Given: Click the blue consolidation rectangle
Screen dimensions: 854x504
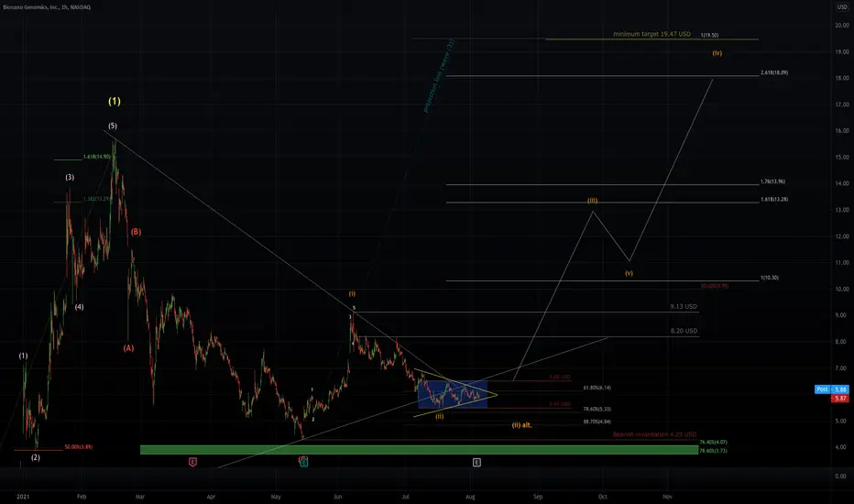Looking at the screenshot, I should tap(453, 394).
